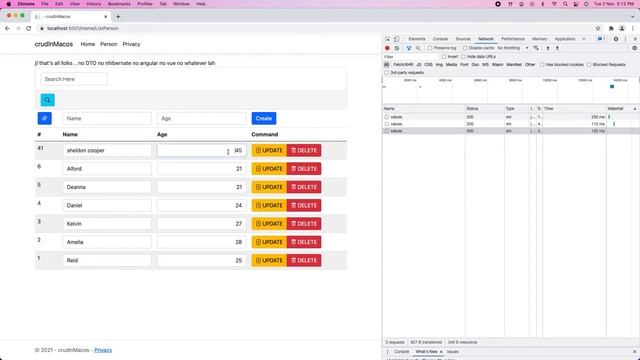Screen dimensions: 640x360
Task: Open Network panel settings gear
Action: [634, 48]
